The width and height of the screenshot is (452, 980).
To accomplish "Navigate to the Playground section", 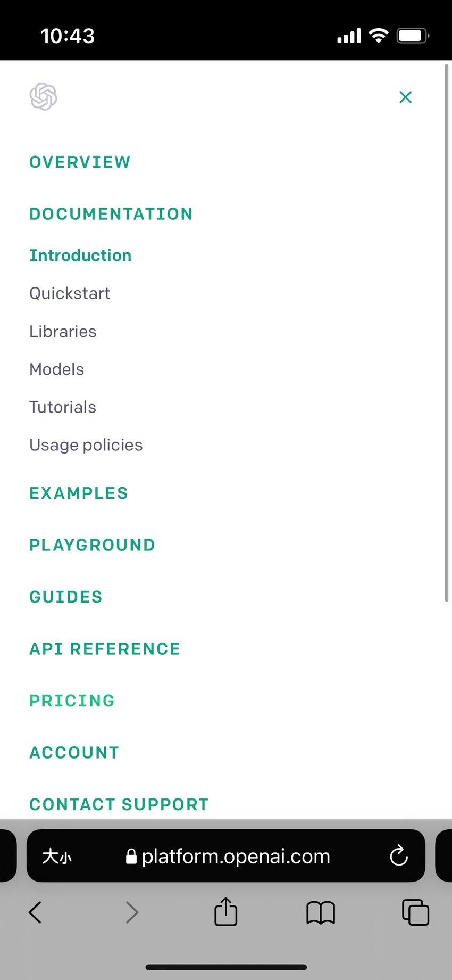I will click(x=92, y=545).
